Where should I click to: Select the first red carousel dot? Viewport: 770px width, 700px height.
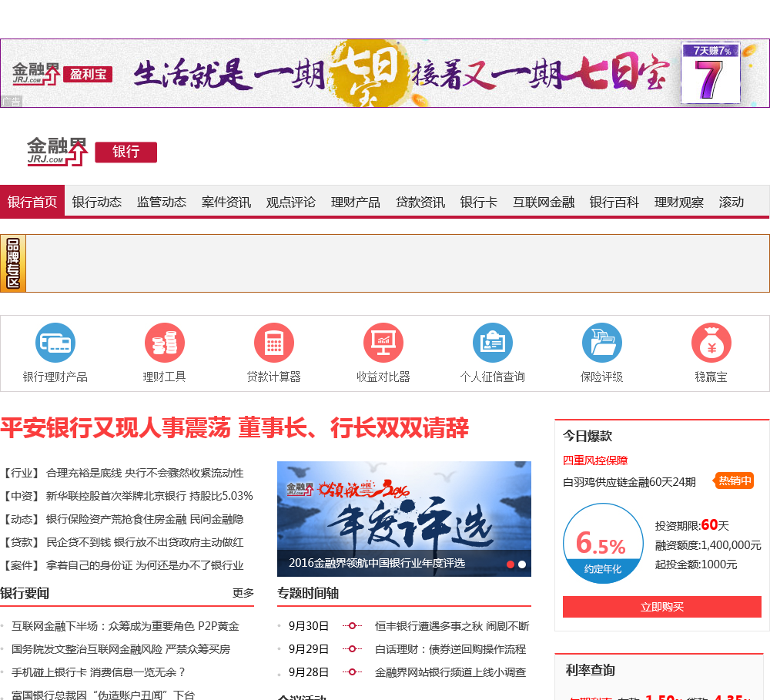pyautogui.click(x=511, y=564)
